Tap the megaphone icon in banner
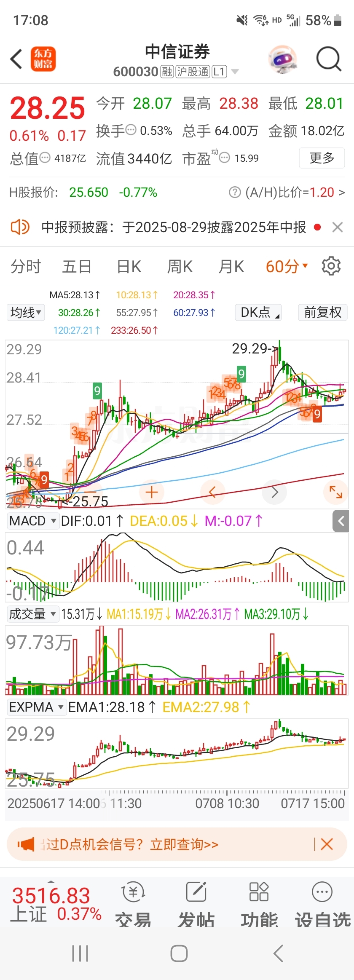Viewport: 354px width, 980px height. 26,844
